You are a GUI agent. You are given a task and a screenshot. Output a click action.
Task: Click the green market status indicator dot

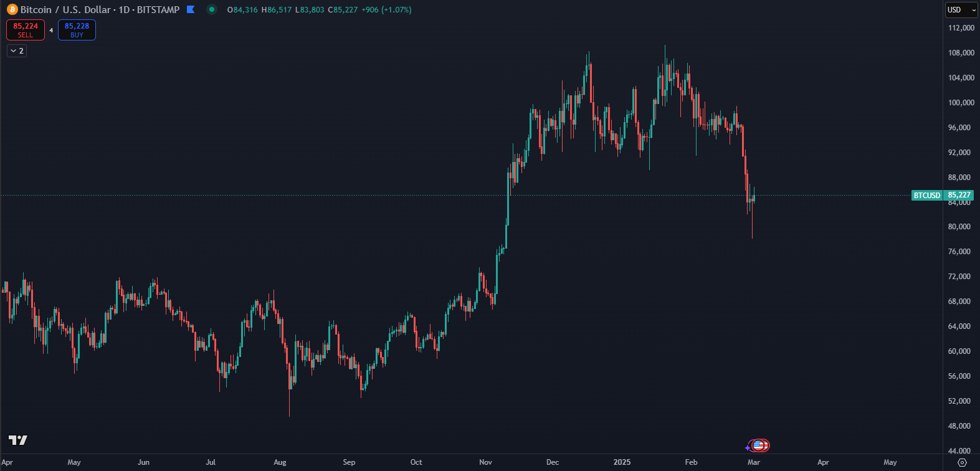coord(212,10)
